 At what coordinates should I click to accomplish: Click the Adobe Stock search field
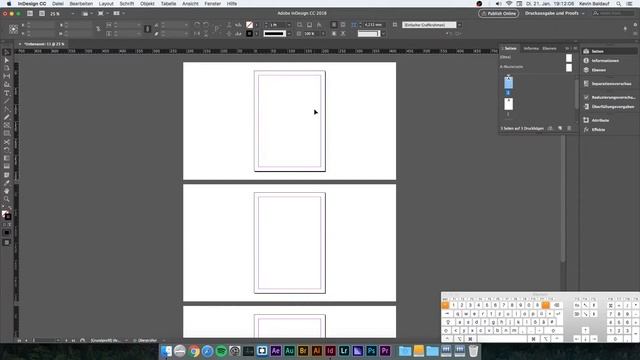[x=614, y=13]
